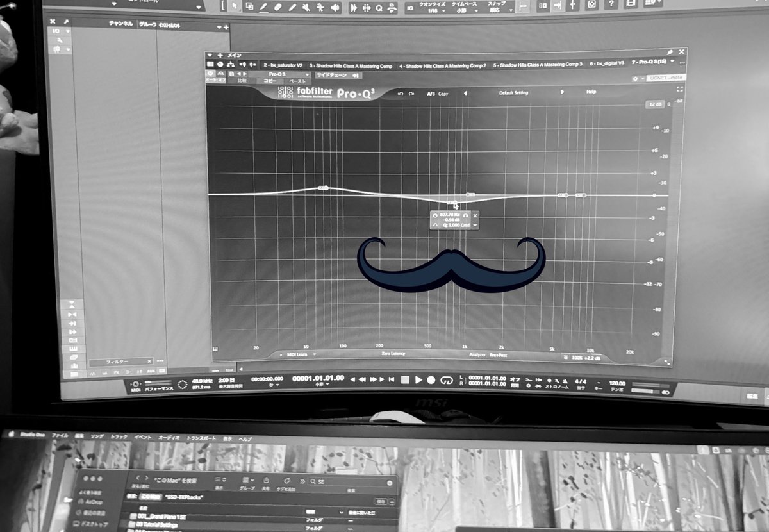Click the Return to Zero transport button
The width and height of the screenshot is (769, 532).
[x=392, y=379]
